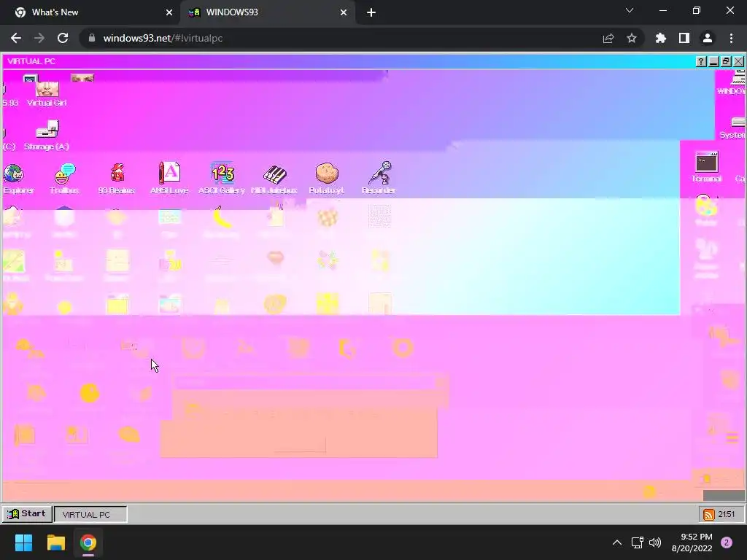Click the Virtual PC help question-mark button

(x=701, y=61)
